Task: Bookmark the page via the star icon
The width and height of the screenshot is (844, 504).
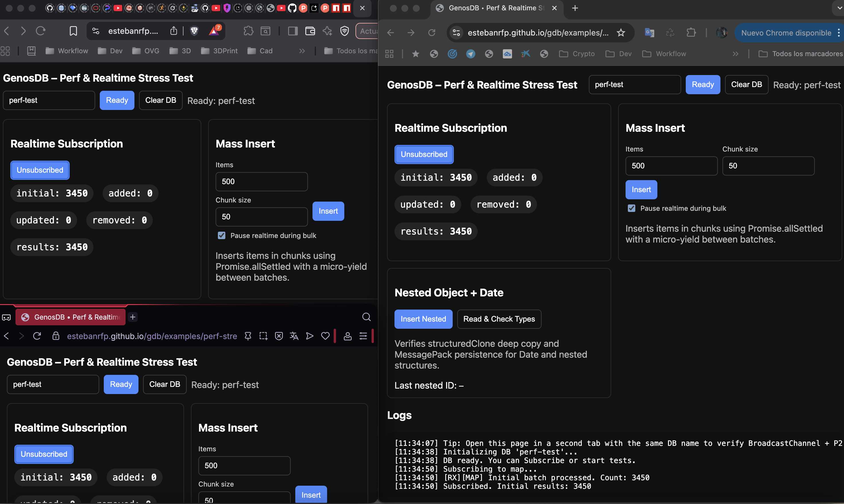Action: [x=621, y=32]
